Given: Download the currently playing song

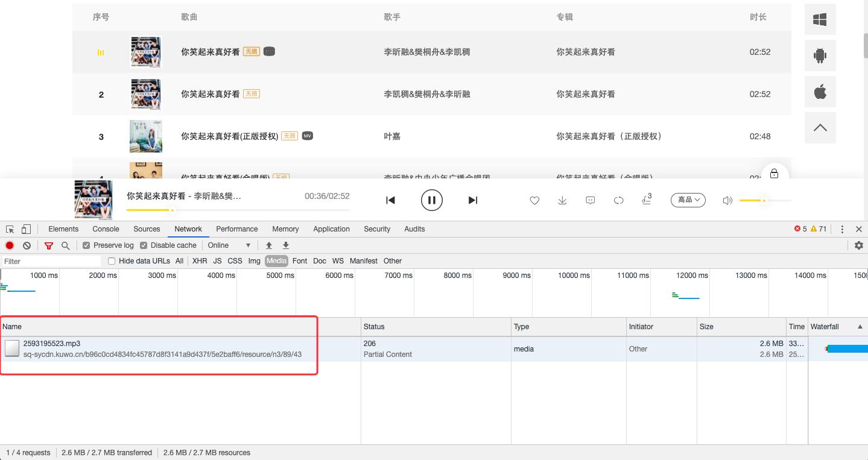Looking at the screenshot, I should pos(562,200).
